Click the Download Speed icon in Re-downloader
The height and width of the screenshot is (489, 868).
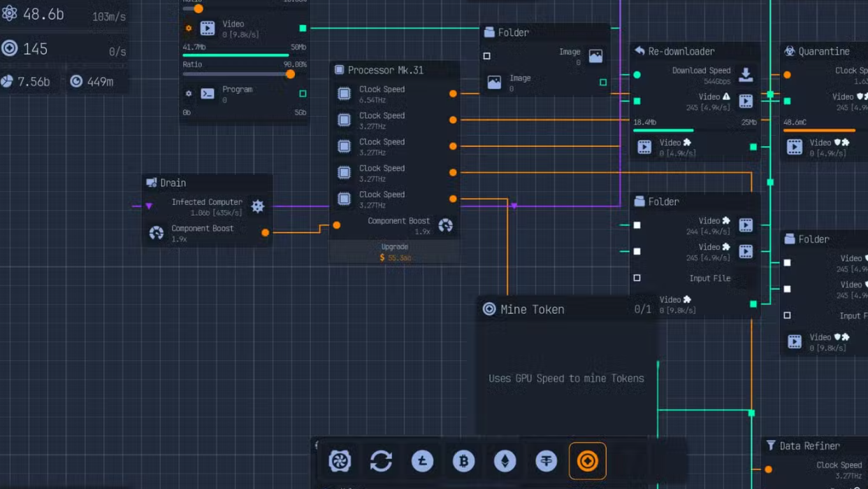[x=746, y=74]
